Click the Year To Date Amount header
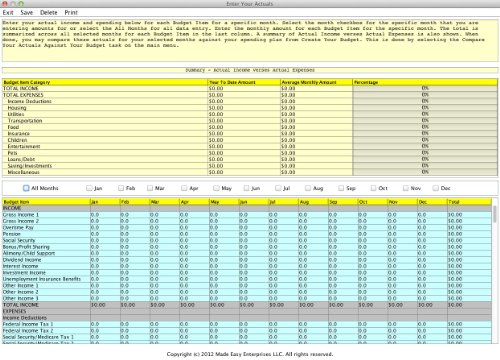 pos(244,82)
